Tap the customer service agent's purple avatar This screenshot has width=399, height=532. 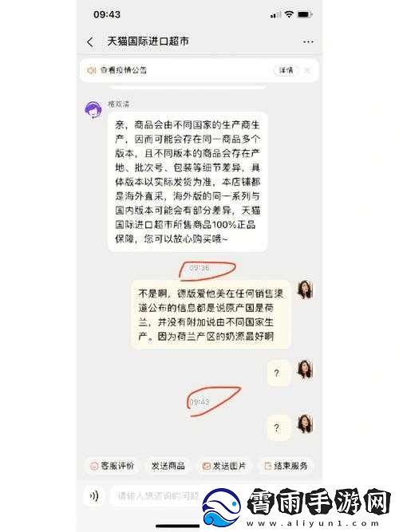(x=93, y=110)
